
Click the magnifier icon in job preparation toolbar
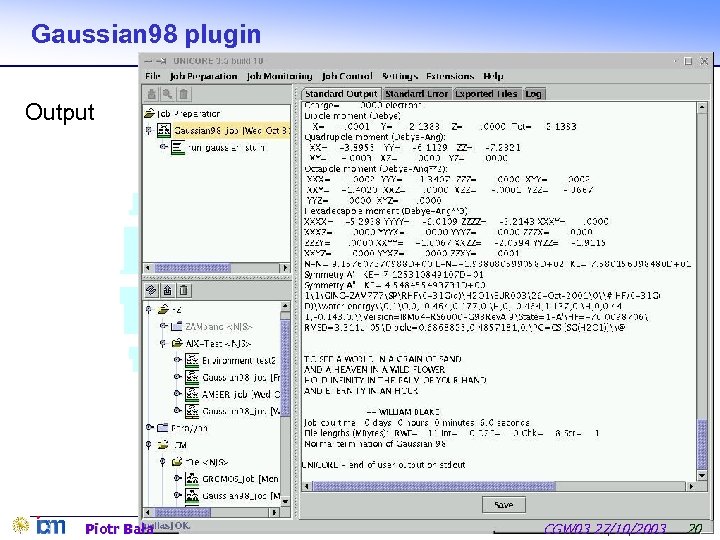tap(168, 94)
